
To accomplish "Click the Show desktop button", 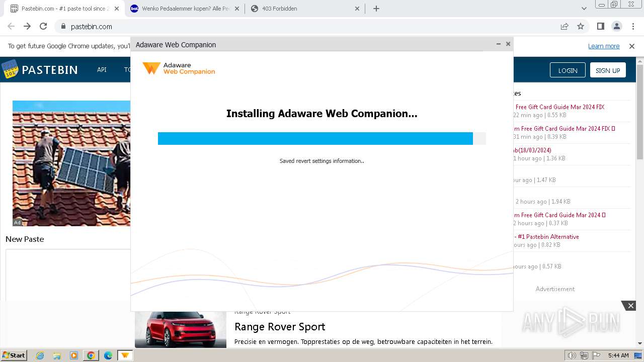I will pyautogui.click(x=638, y=355).
